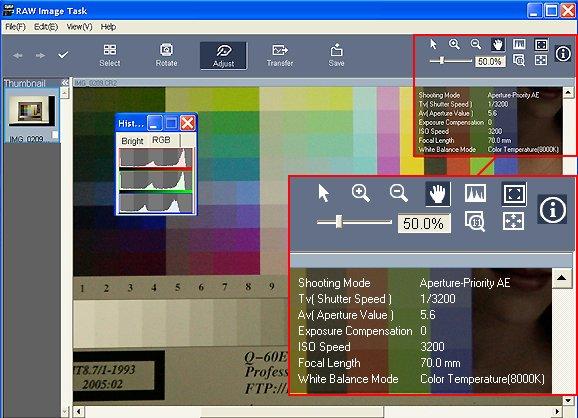The width and height of the screenshot is (578, 418).
Task: Click the red channel histogram graph
Action: point(156,159)
